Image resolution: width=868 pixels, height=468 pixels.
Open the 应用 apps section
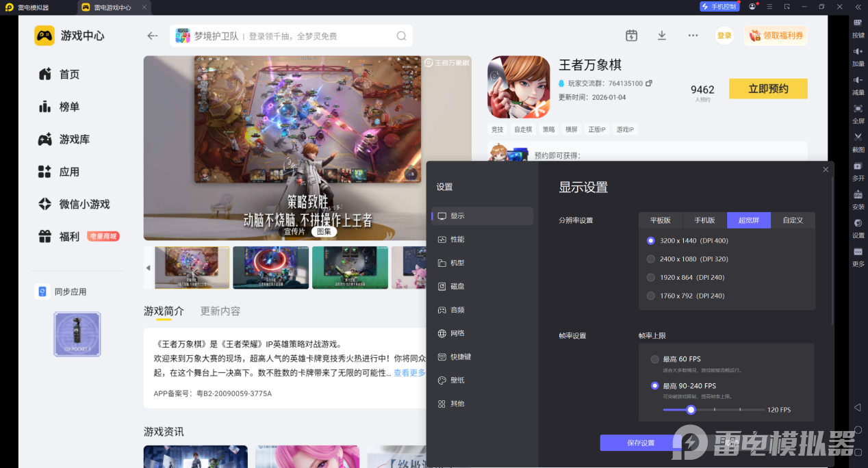(x=59, y=172)
